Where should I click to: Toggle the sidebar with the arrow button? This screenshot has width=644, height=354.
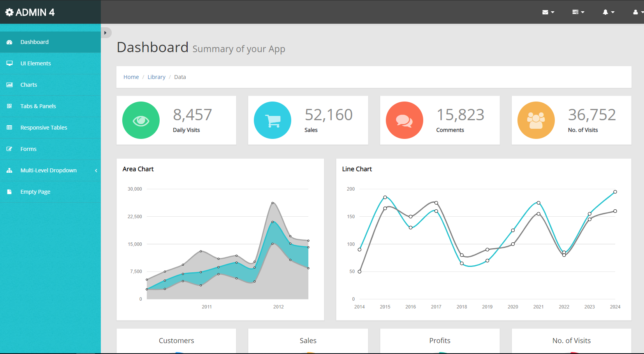pyautogui.click(x=106, y=33)
